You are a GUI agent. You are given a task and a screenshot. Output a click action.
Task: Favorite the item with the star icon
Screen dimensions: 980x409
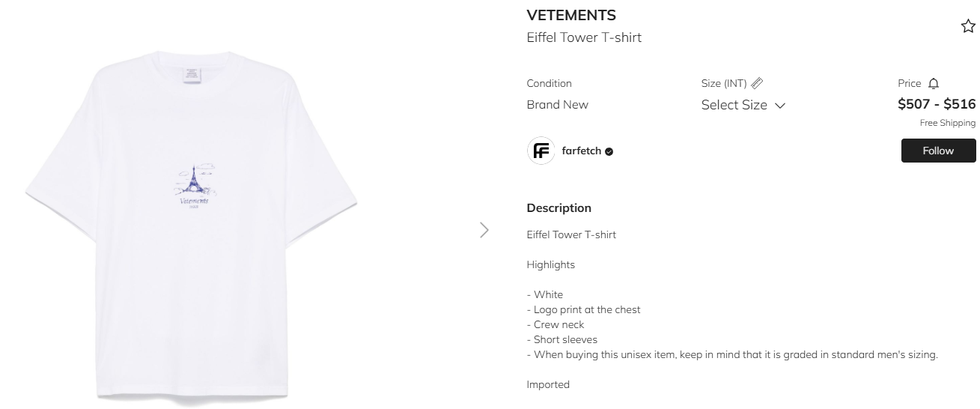pyautogui.click(x=968, y=27)
